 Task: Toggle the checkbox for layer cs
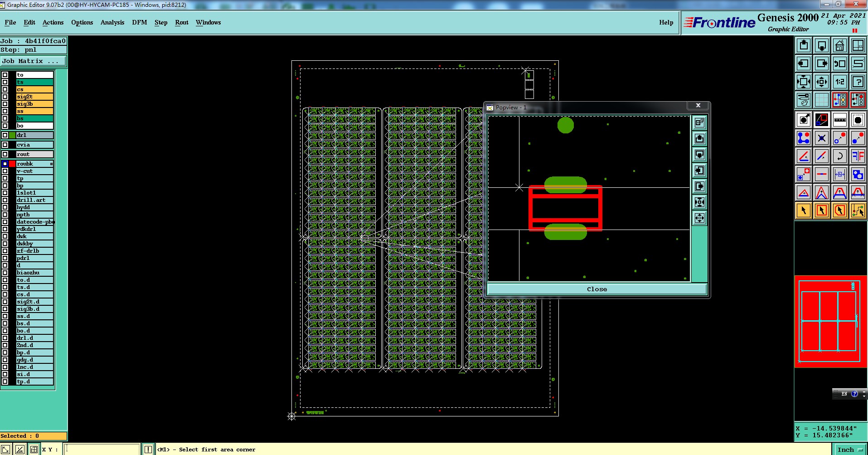[x=5, y=89]
